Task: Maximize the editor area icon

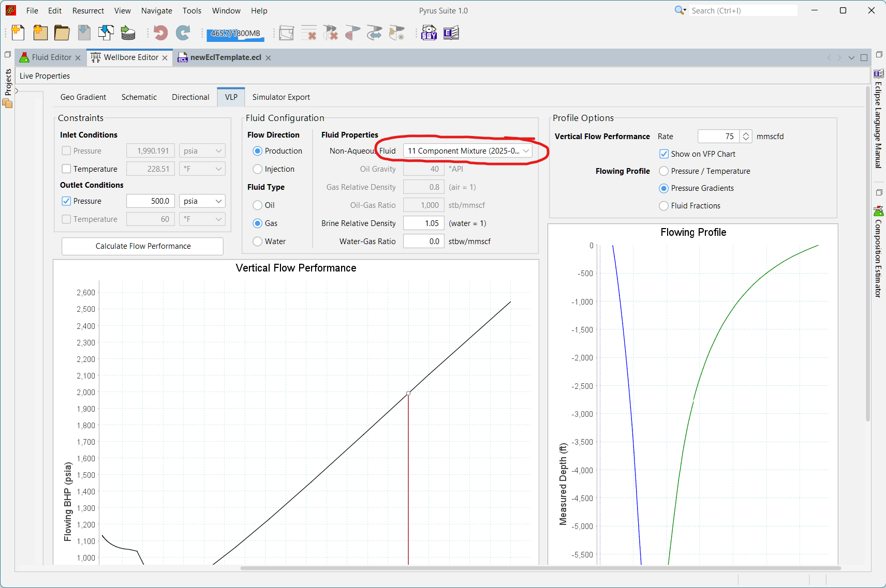Action: pos(864,57)
